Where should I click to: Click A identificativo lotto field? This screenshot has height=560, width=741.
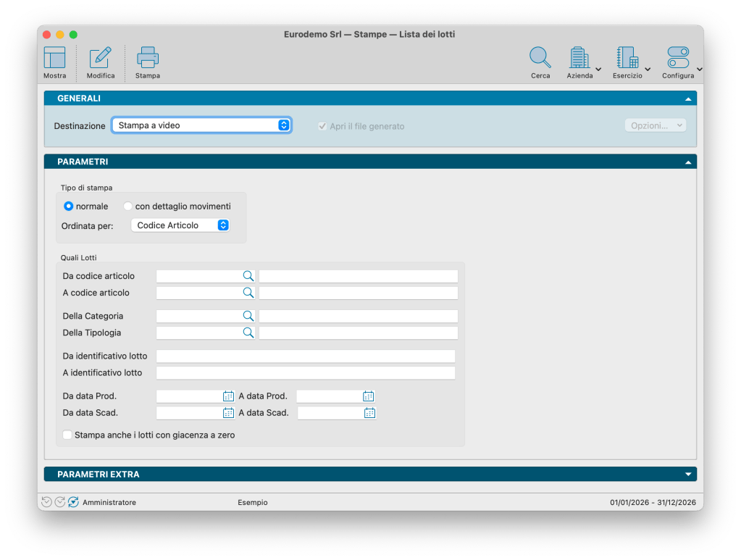[x=306, y=373]
